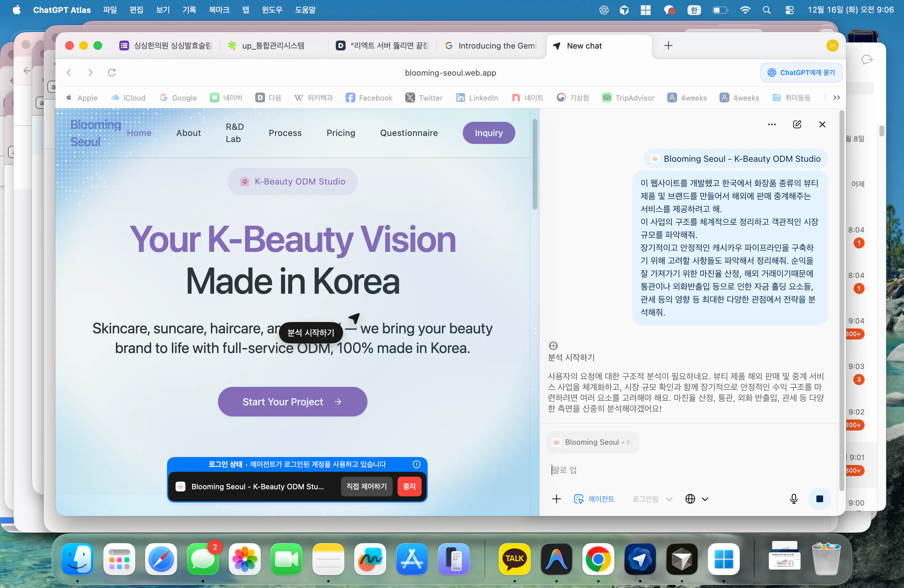Click the red 중지 stop button
This screenshot has width=904, height=588.
(409, 486)
